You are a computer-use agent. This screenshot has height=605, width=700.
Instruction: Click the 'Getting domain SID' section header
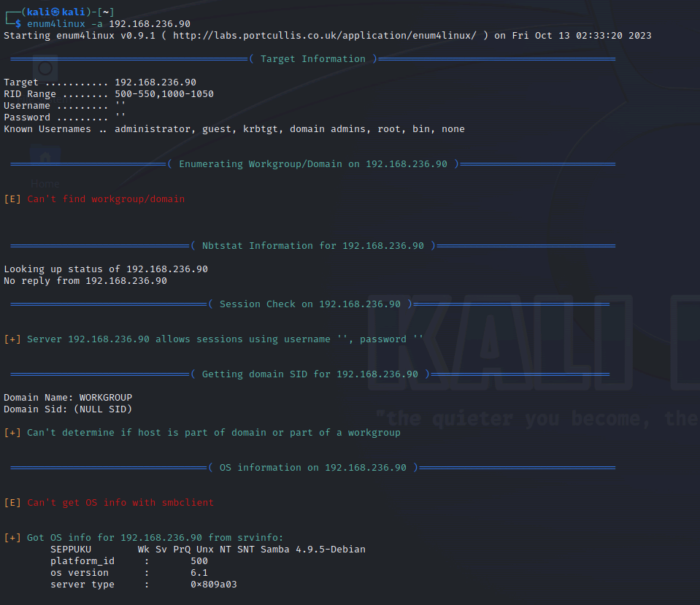(310, 374)
